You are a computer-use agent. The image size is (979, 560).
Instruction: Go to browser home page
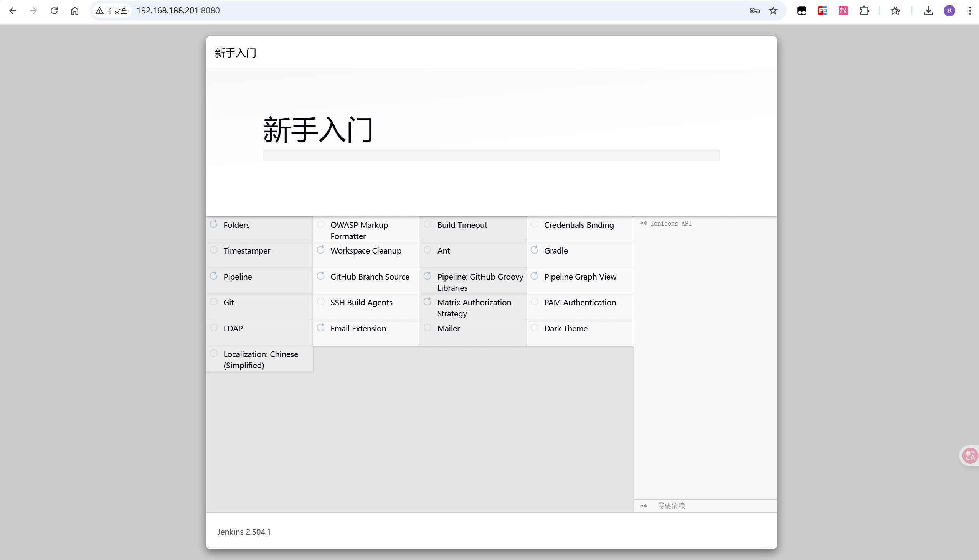click(x=75, y=11)
